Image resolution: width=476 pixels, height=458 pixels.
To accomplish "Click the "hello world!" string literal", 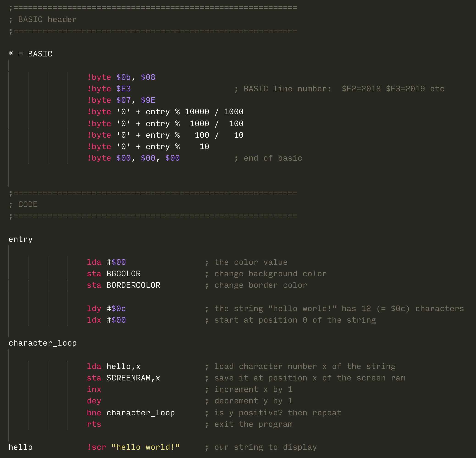I will 146,447.
